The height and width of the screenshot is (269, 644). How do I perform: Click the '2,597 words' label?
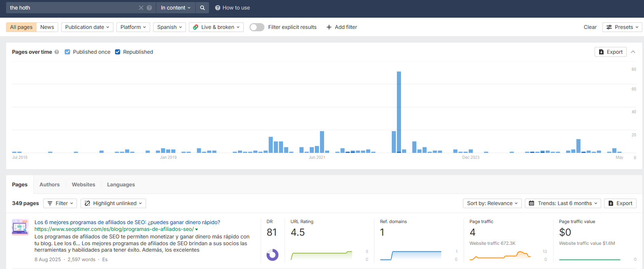click(x=81, y=259)
